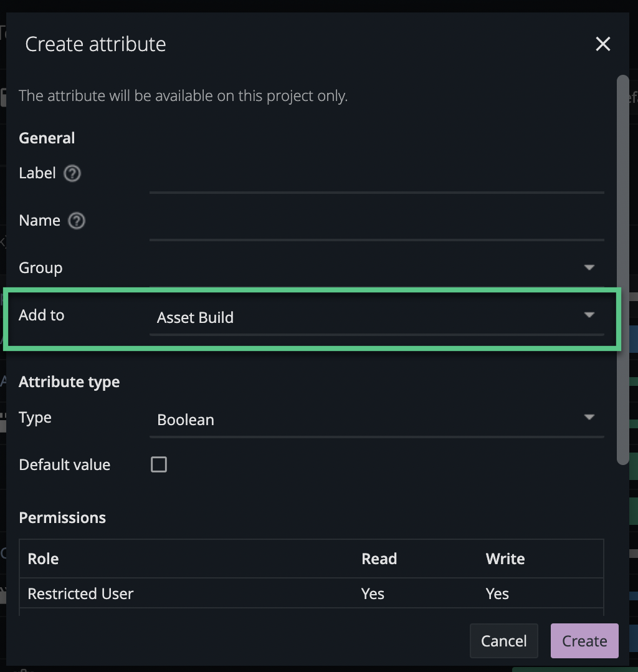Click the Create button

click(584, 641)
